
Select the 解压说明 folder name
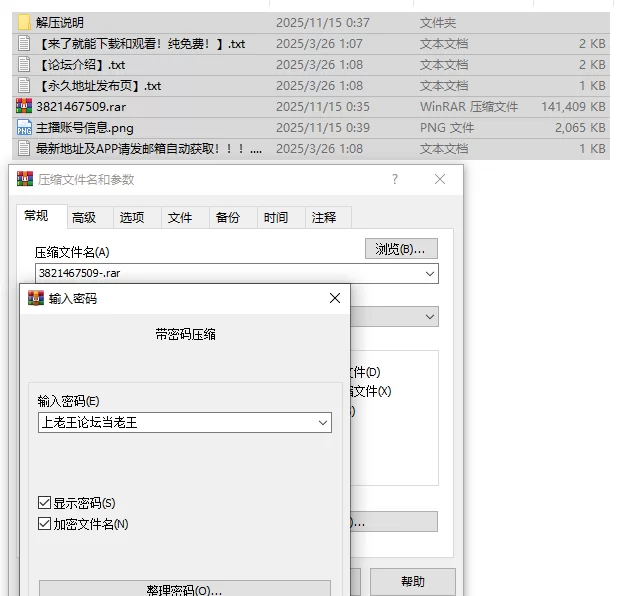tap(60, 23)
